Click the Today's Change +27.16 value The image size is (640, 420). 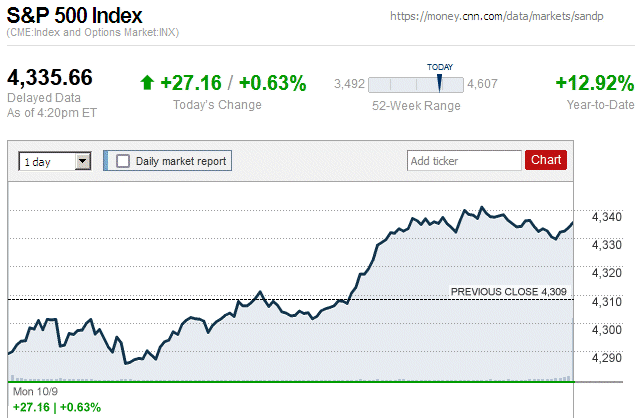(x=190, y=83)
